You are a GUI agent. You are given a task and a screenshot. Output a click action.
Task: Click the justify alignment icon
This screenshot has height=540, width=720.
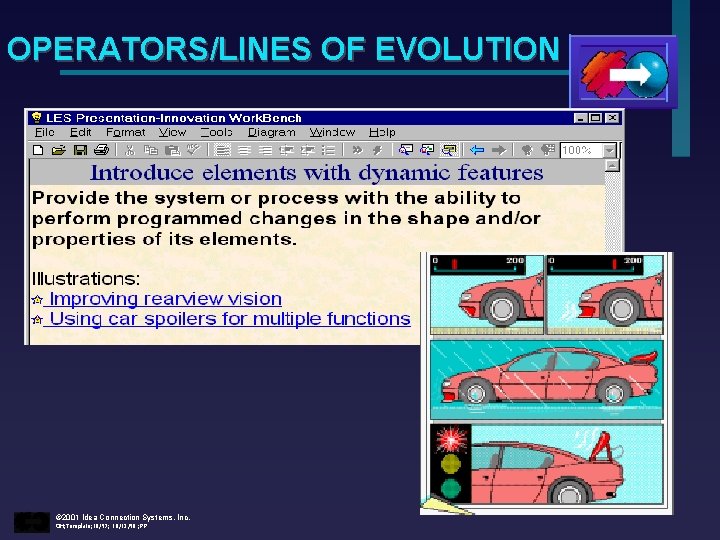(x=223, y=150)
